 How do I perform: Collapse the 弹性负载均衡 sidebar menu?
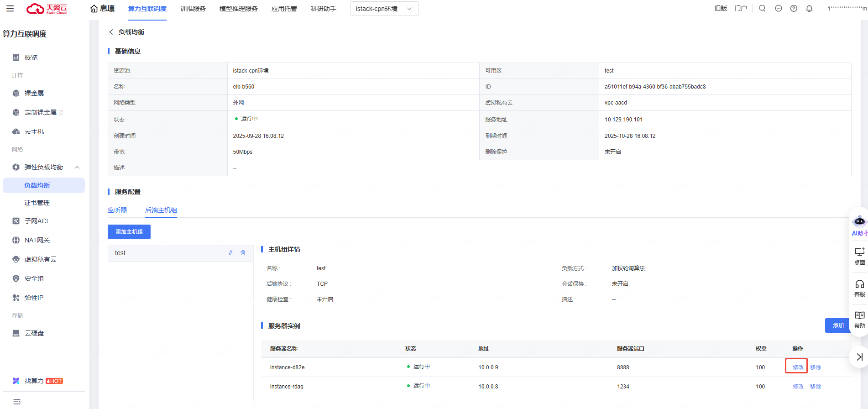[x=77, y=168]
